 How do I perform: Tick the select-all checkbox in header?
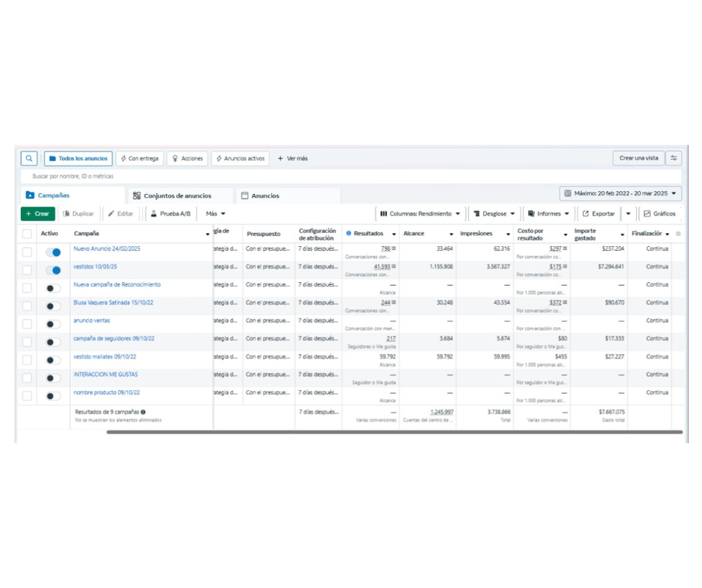pos(27,234)
